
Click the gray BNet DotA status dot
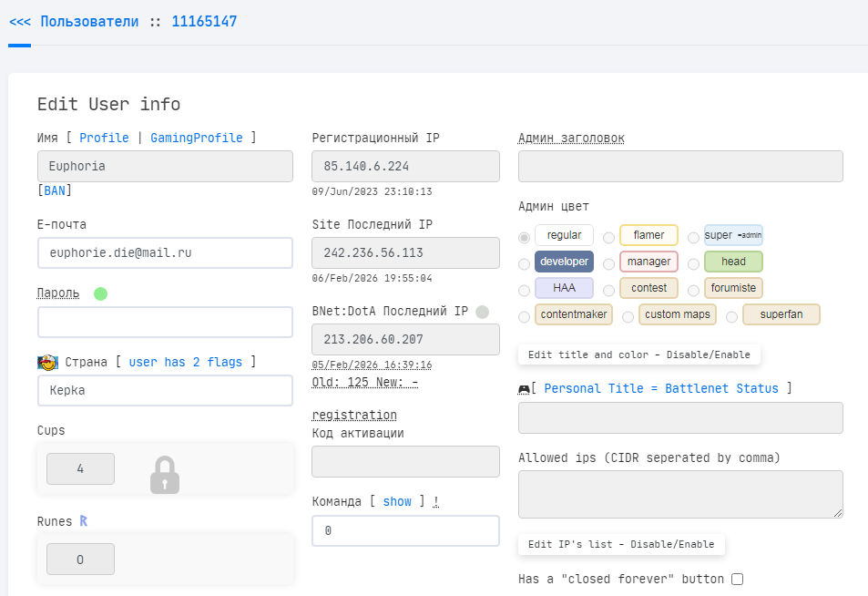coord(482,312)
